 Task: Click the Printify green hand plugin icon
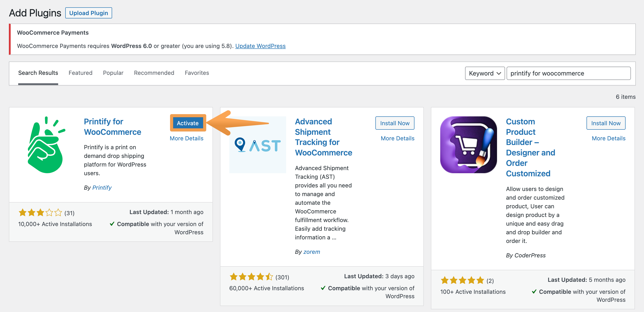[x=46, y=145]
